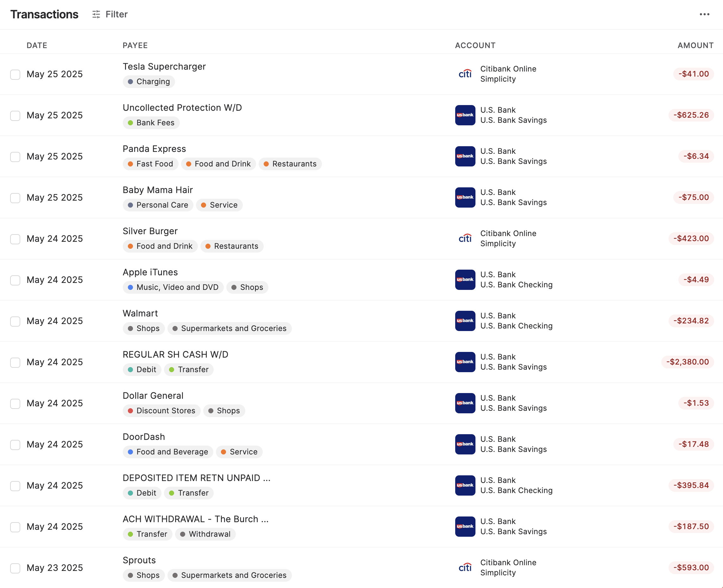
Task: Click the Debit tag on REGULAR SH CASH W/D
Action: [142, 370]
